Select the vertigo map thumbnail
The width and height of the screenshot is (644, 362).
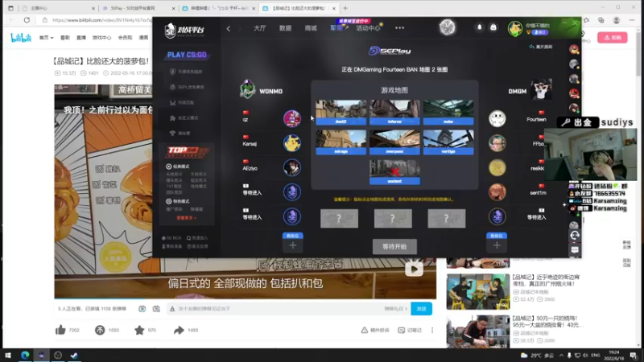point(448,142)
